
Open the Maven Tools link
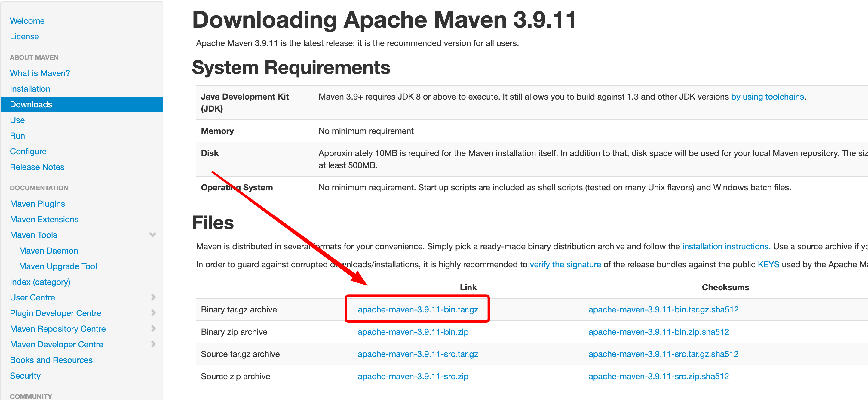click(x=33, y=235)
